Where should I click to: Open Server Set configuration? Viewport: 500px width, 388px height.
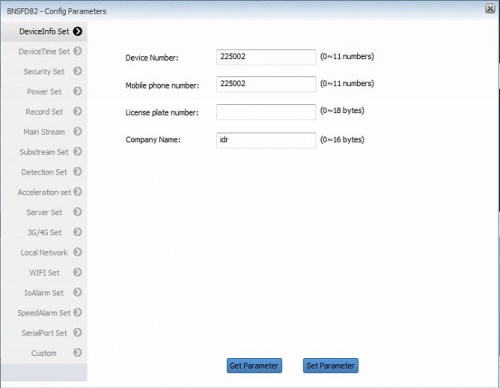(44, 212)
